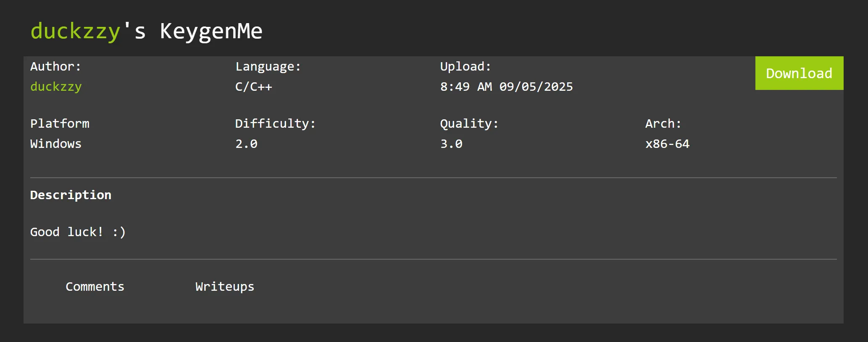
Task: Open duckzzy's profile from the page title
Action: pyautogui.click(x=75, y=32)
